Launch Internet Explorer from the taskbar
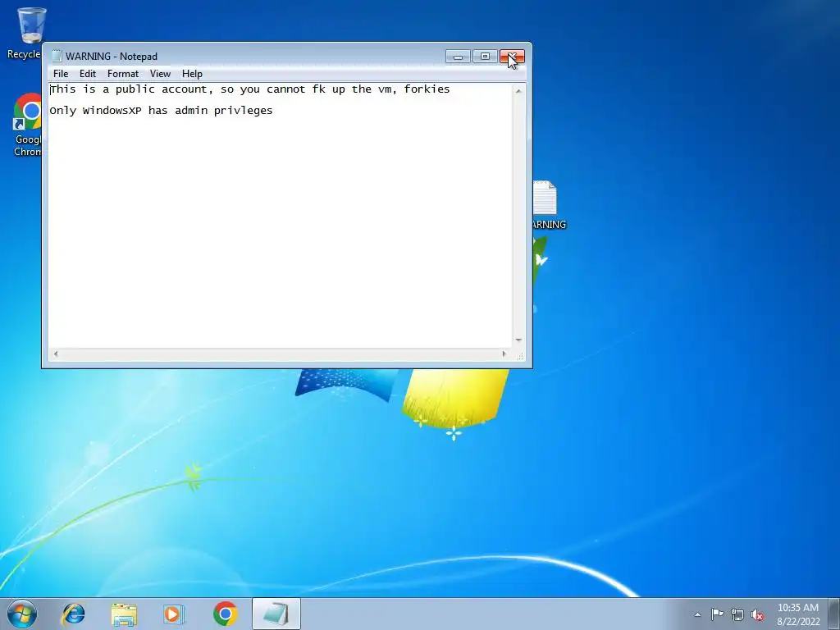The height and width of the screenshot is (630, 840). pyautogui.click(x=73, y=614)
